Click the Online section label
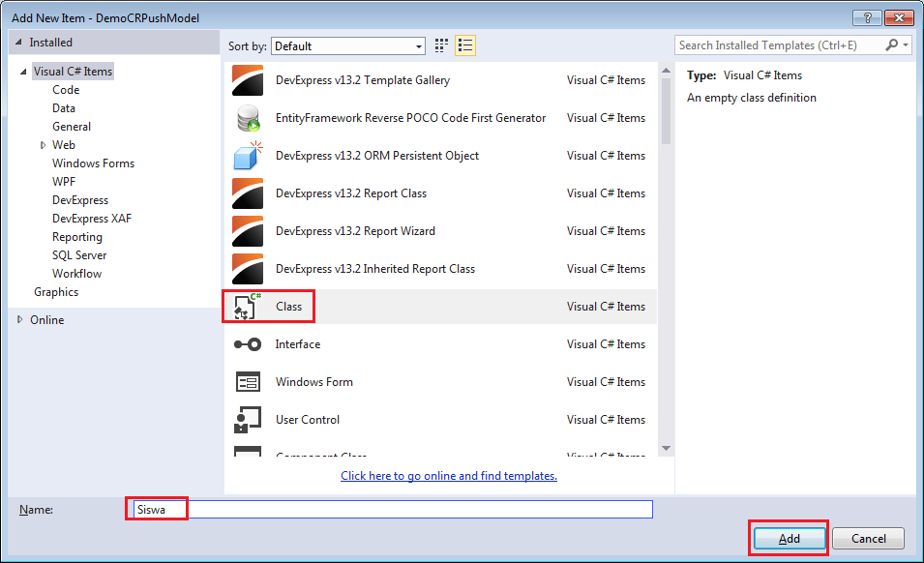 coord(47,320)
